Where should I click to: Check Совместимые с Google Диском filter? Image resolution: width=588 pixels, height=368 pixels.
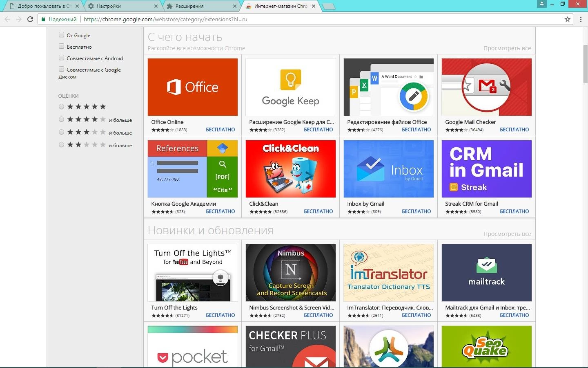click(x=61, y=69)
